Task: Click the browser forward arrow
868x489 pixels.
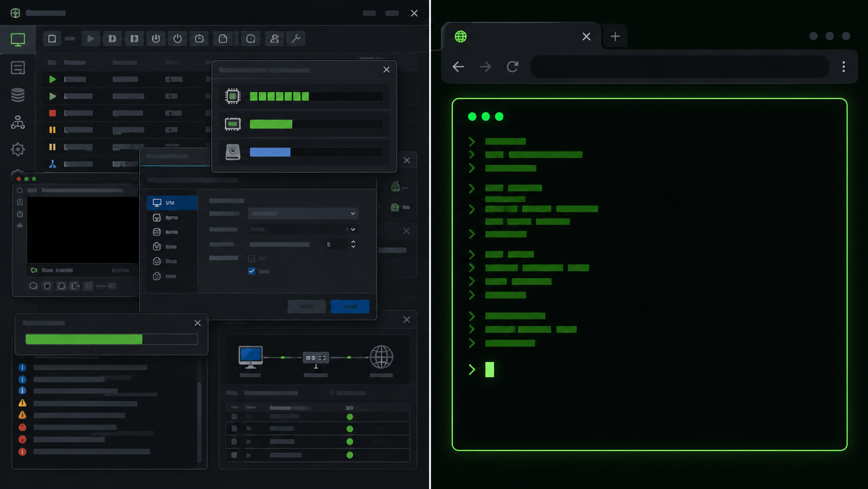Action: pyautogui.click(x=485, y=67)
